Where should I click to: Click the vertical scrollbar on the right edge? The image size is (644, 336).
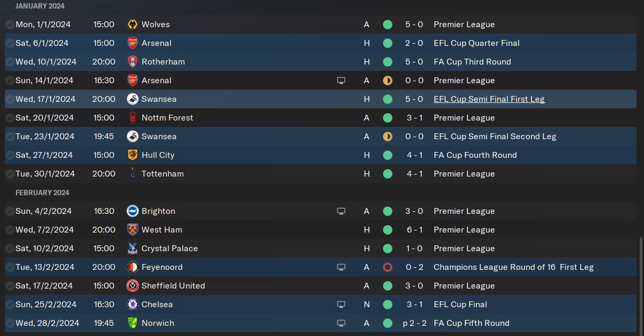coord(640,283)
